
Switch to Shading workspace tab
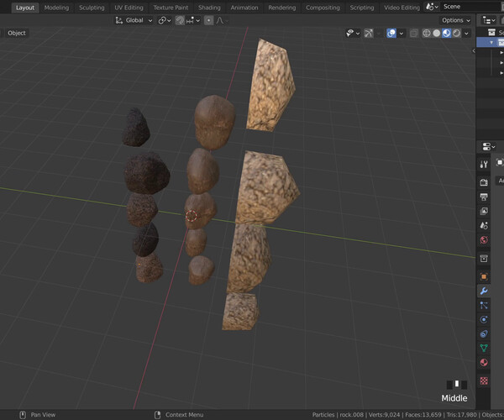click(209, 8)
